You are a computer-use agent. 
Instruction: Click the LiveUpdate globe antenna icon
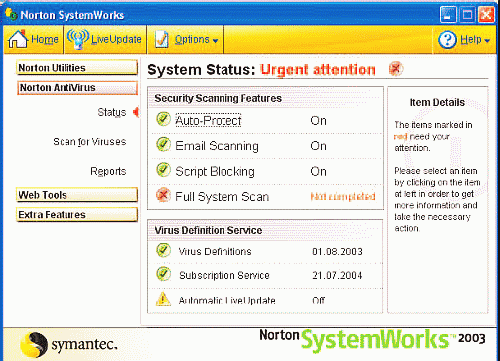(78, 39)
